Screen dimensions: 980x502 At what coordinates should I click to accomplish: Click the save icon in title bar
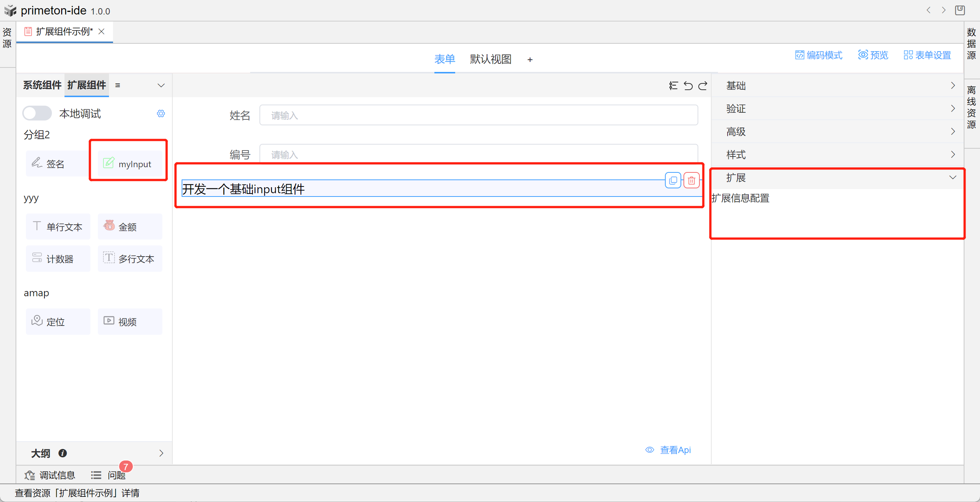click(x=960, y=10)
